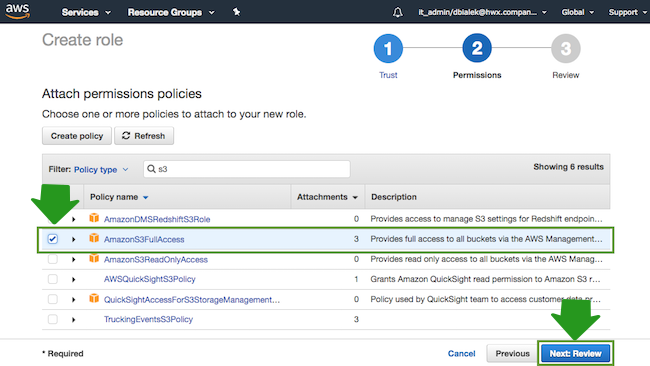Open the AmazonS3ReadOnlyAccess policy link
The image size is (650, 366).
155,259
